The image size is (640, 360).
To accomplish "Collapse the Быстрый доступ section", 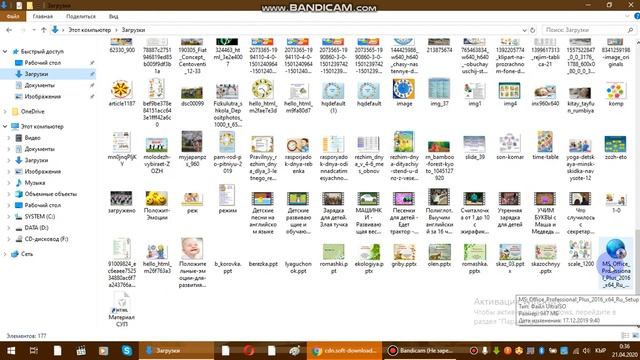I will click(x=5, y=51).
